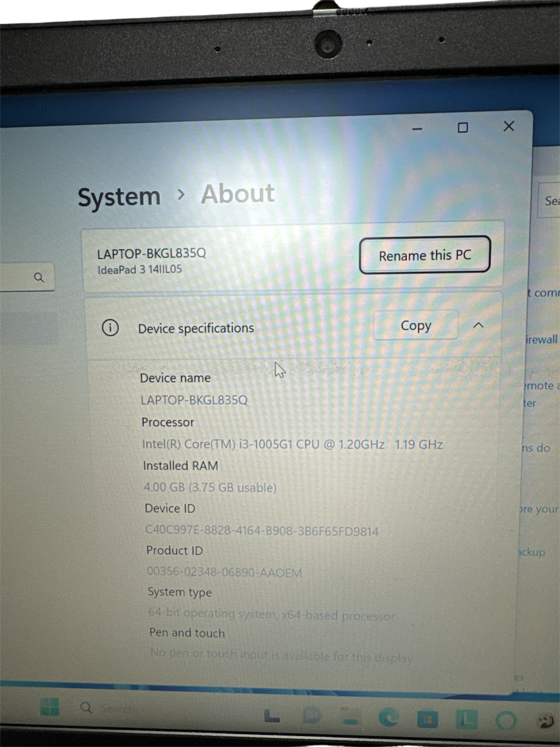Screen dimensions: 560x747
Task: Click the blue ring icon on taskbar
Action: [506, 721]
